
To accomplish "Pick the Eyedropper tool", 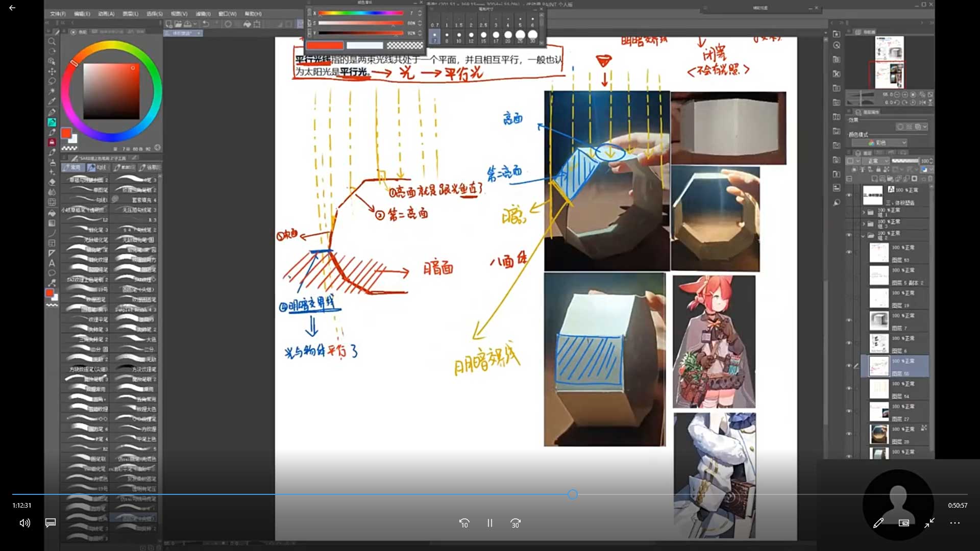I will 52,101.
